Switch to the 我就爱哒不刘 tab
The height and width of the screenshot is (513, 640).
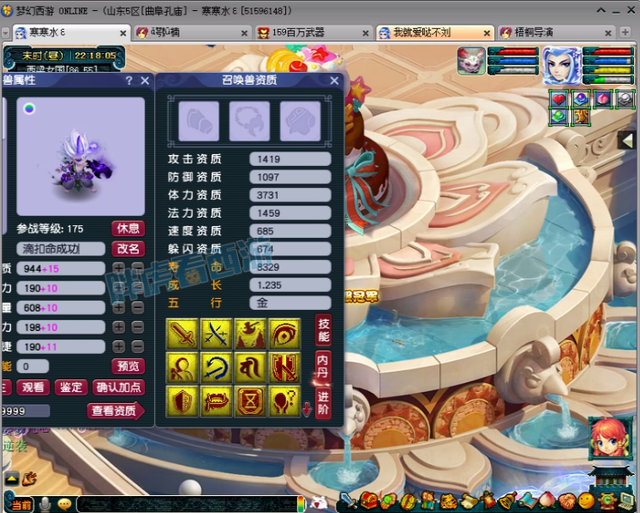click(x=433, y=33)
